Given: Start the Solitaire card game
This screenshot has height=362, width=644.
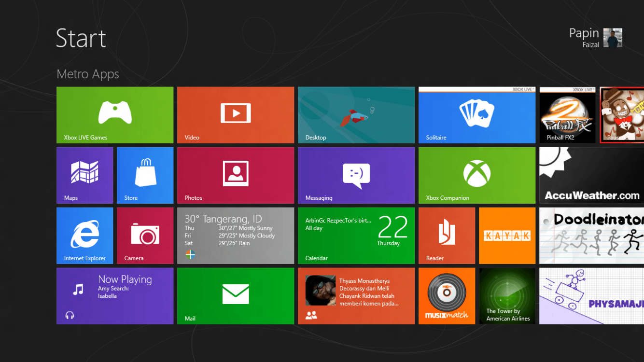Looking at the screenshot, I should [x=477, y=115].
